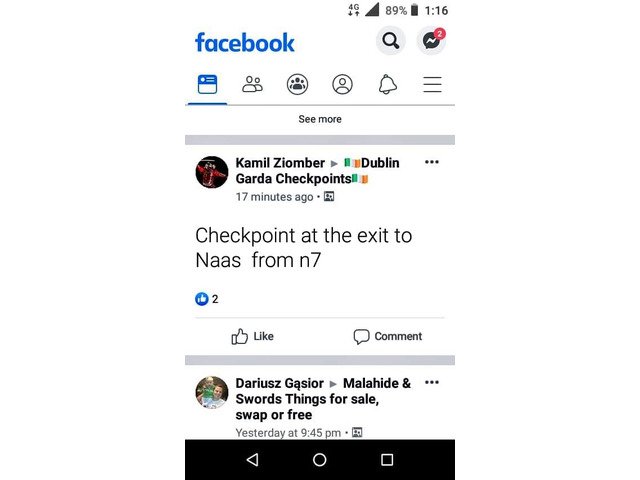Open the Profile tab icon
Image resolution: width=640 pixels, height=480 pixels.
click(342, 84)
